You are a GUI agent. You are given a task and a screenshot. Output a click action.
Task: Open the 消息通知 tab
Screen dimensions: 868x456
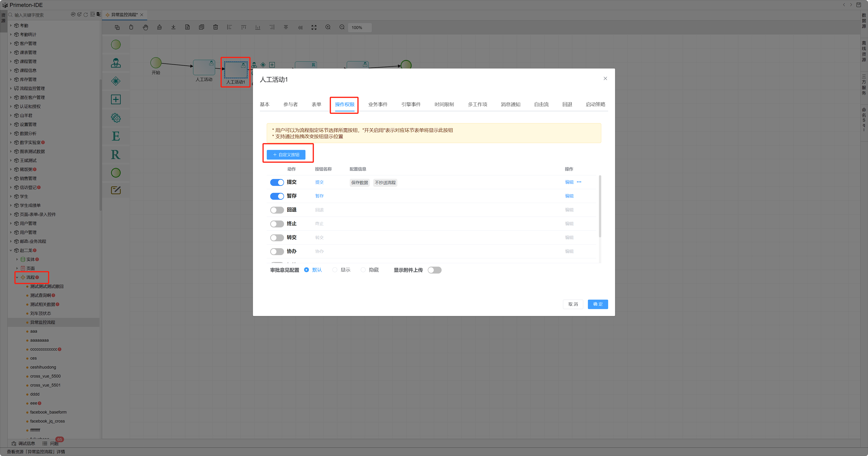510,104
